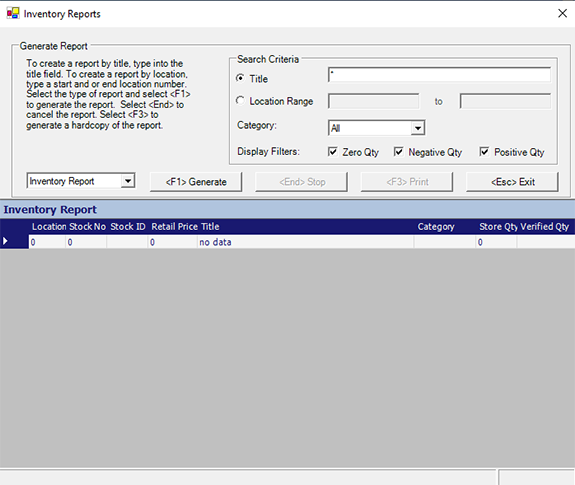Click the Store Qty cell showing 0
Image resolution: width=575 pixels, height=485 pixels.
click(496, 242)
